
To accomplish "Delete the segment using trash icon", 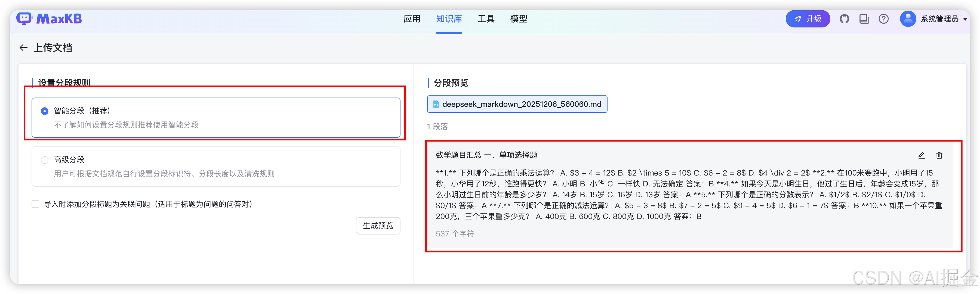I will pyautogui.click(x=939, y=155).
